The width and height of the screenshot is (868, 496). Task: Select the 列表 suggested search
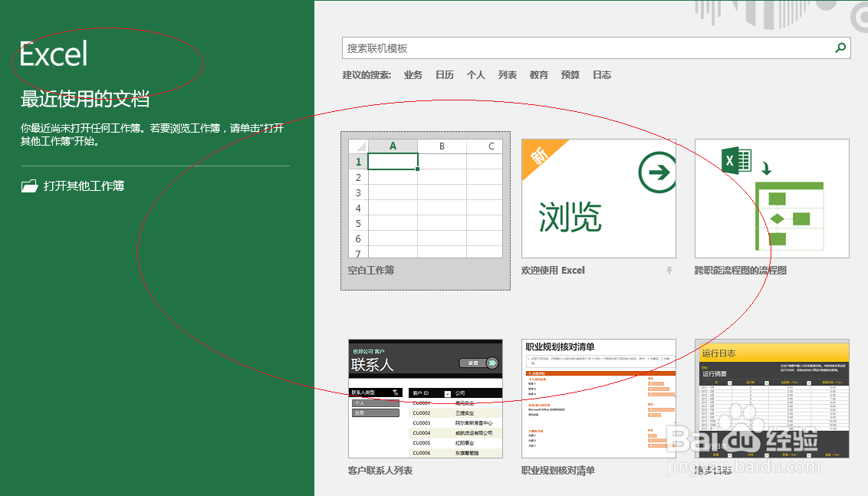(507, 74)
